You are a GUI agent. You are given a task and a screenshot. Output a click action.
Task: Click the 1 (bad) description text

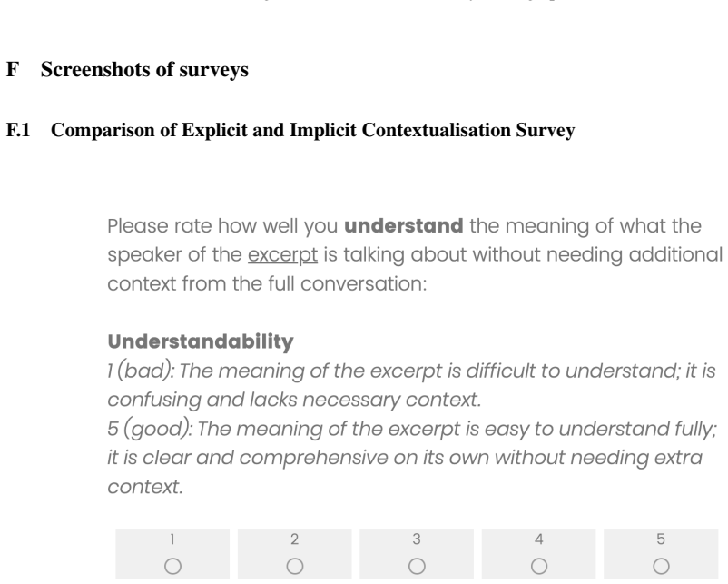(x=411, y=385)
